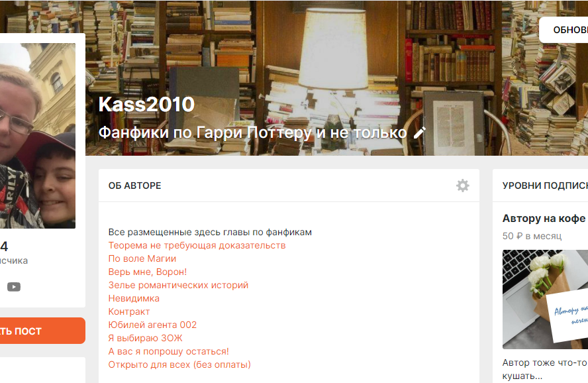Click the YouTube icon under the avatar
588x383 pixels.
pyautogui.click(x=14, y=287)
